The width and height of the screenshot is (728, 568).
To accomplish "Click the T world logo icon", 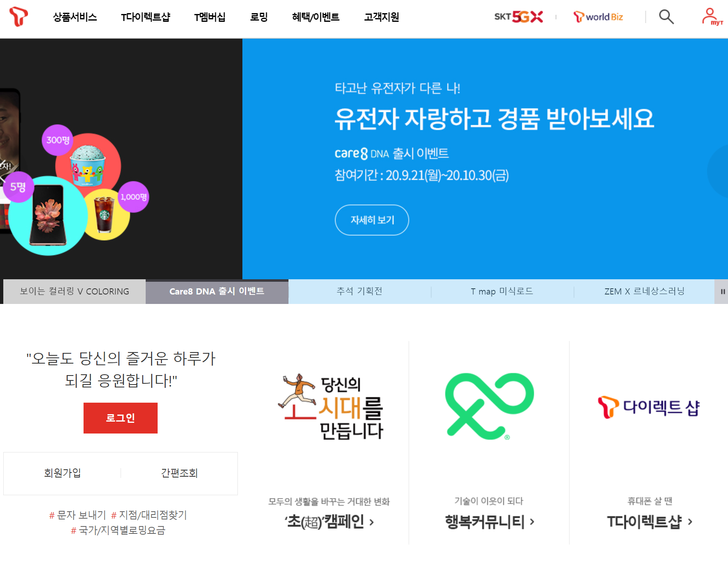I will coord(19,17).
